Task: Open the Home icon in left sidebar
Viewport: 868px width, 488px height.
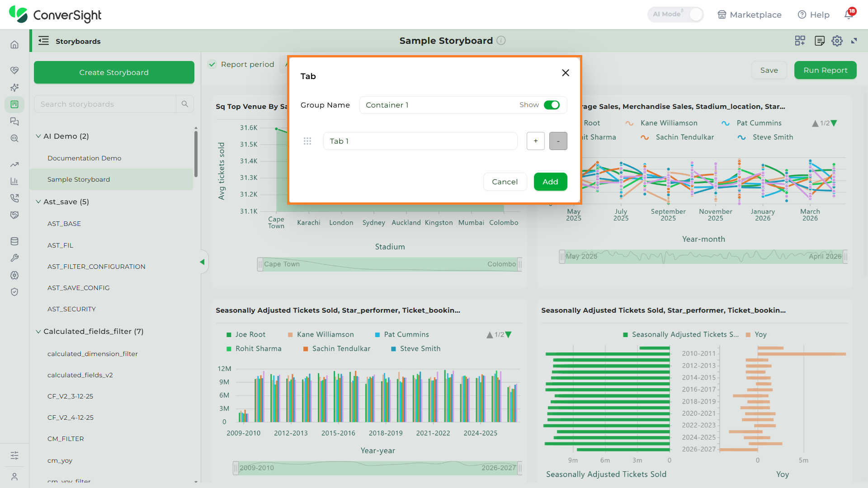Action: (14, 45)
